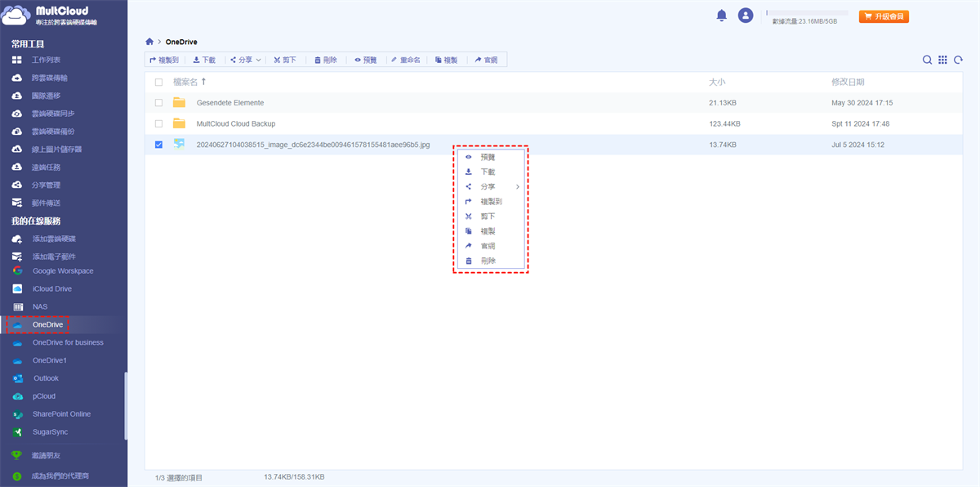The image size is (980, 487).
Task: Choose 官網 in context menu
Action: pos(490,246)
